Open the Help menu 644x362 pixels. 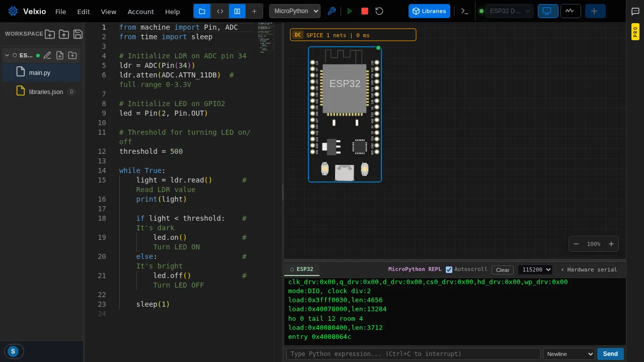[x=173, y=12]
